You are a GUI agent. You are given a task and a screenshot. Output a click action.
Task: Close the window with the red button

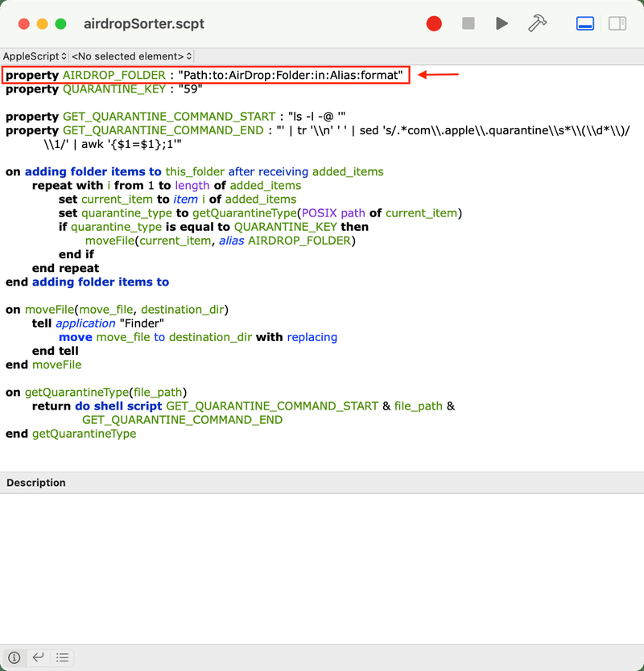tap(24, 23)
